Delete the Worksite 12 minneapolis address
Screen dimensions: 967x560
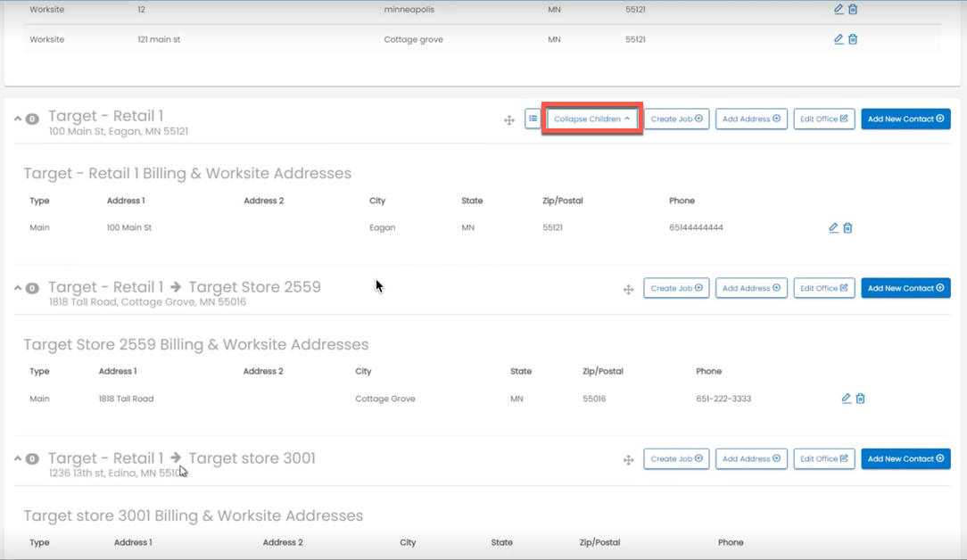853,9
